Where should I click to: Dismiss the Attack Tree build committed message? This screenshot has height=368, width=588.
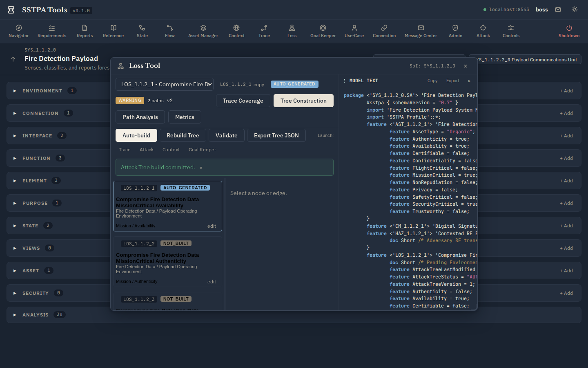tap(201, 168)
